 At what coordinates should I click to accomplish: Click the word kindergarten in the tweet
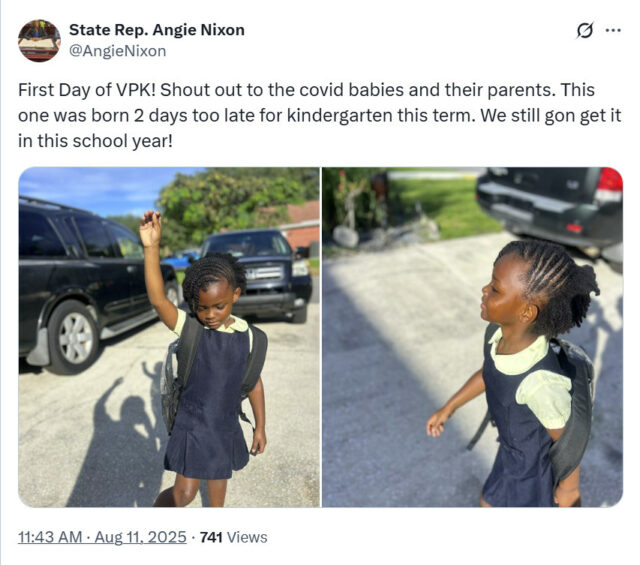coord(339,116)
